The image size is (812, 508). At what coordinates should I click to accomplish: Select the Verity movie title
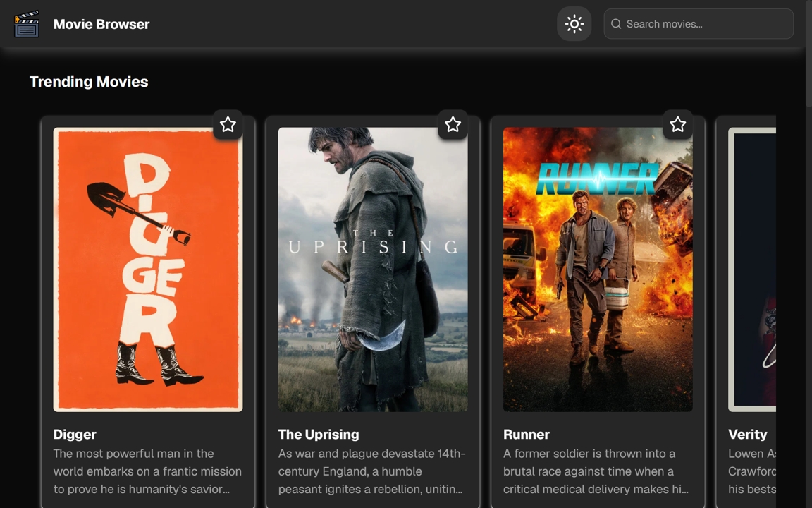click(748, 435)
